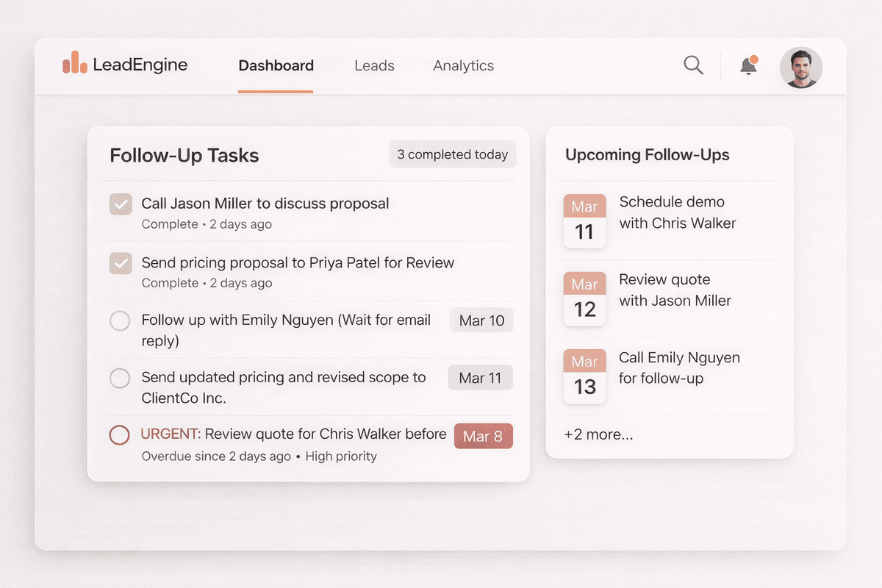Open the Follow-Up Tasks panel header
The height and width of the screenshot is (588, 882).
(x=184, y=155)
